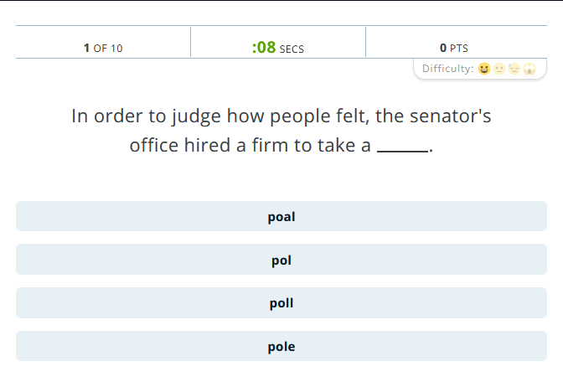Image resolution: width=563 pixels, height=392 pixels.
Task: Click the grinning easy difficulty face
Action: 484,69
